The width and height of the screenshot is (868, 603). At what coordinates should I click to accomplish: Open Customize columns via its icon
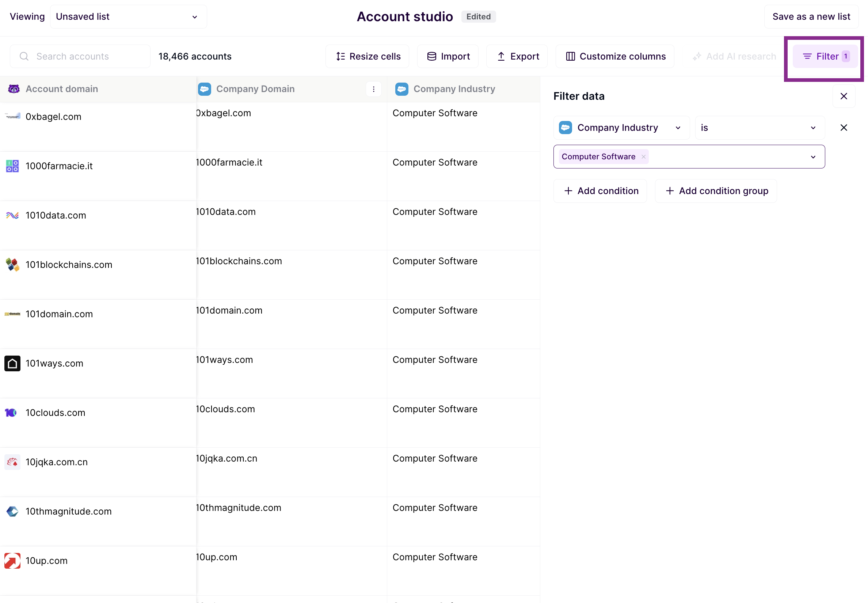571,56
